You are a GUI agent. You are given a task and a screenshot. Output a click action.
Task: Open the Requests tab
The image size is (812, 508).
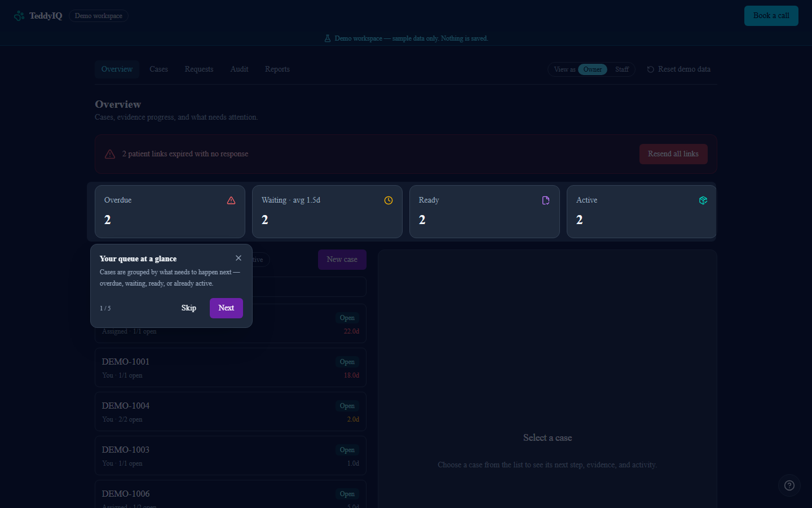click(x=199, y=69)
